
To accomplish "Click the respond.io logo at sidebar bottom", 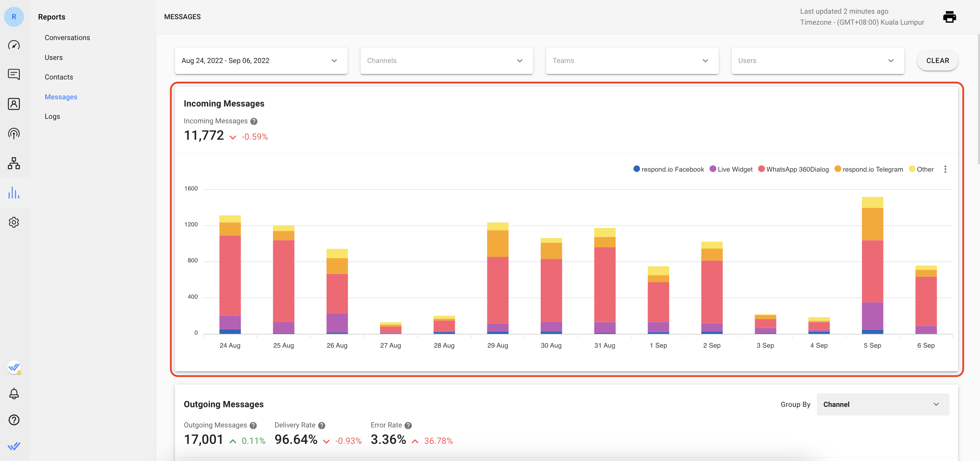I will point(14,446).
